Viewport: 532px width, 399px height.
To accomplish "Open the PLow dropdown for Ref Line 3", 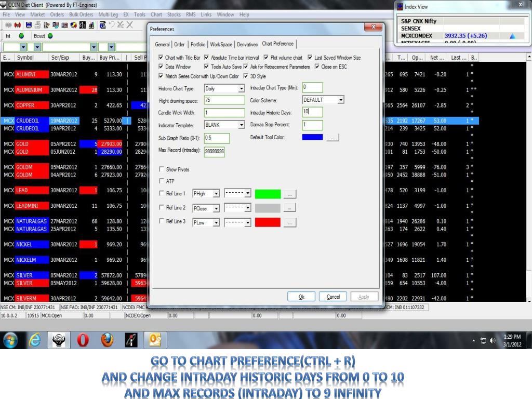I will [x=216, y=222].
